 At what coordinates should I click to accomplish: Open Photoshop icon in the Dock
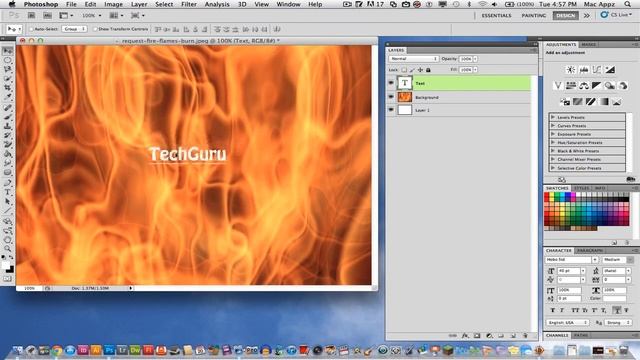click(x=109, y=350)
